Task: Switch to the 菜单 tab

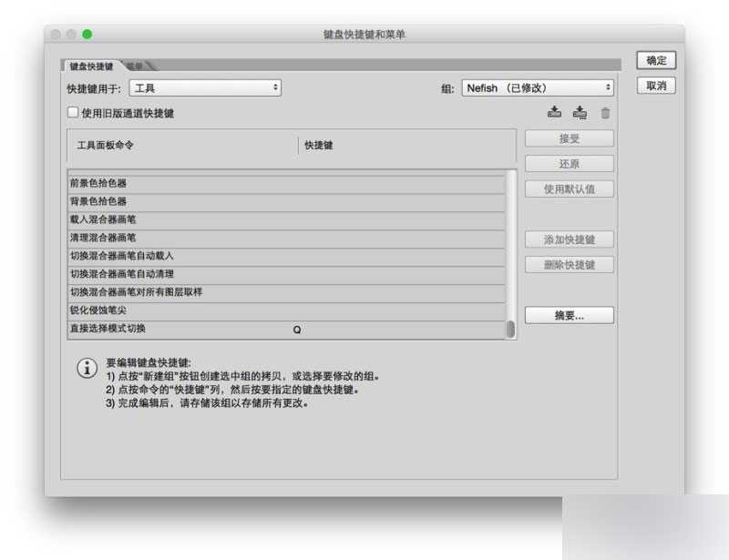Action: (x=133, y=65)
